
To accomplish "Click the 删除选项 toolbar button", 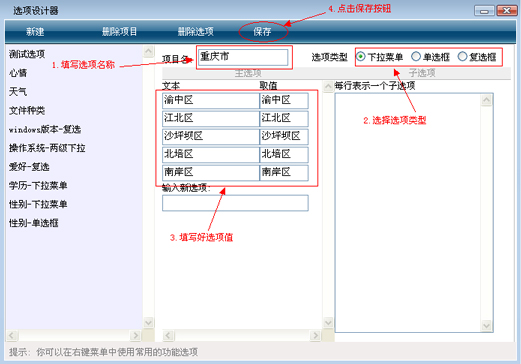I will coord(195,32).
